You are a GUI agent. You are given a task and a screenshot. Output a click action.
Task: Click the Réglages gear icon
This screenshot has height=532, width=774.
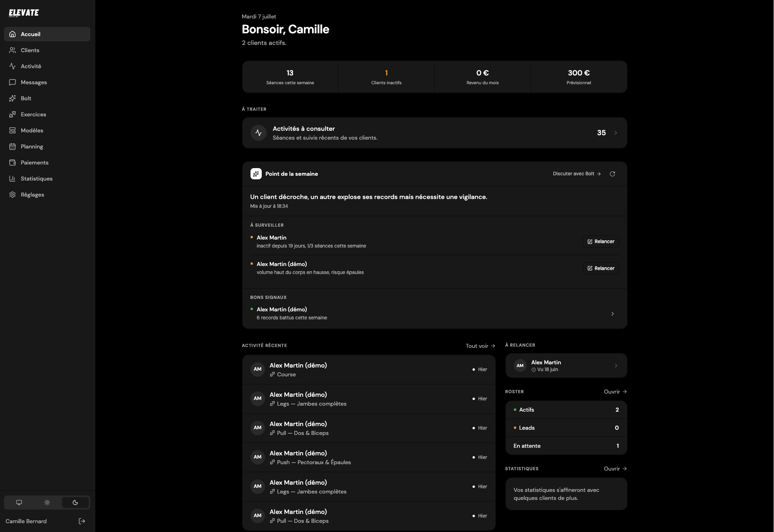click(12, 195)
